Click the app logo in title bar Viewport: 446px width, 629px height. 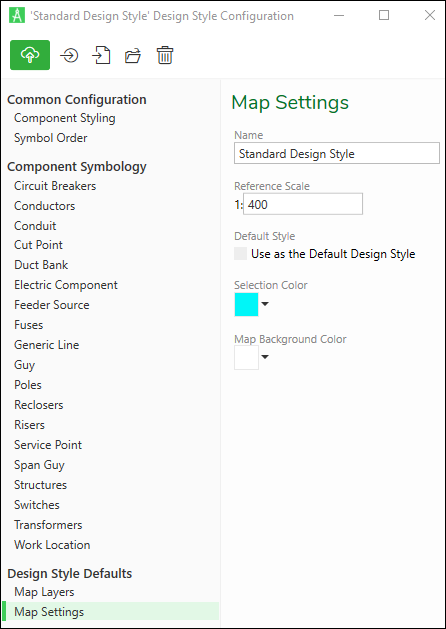[17, 16]
